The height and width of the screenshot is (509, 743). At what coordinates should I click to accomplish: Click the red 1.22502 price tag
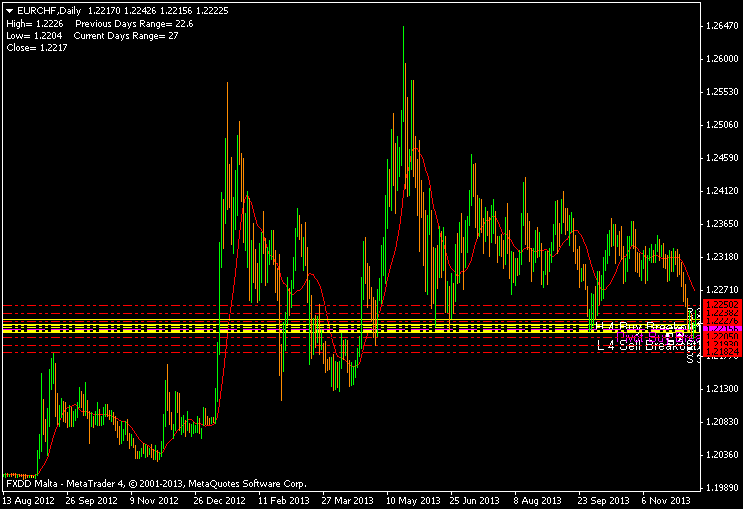click(x=722, y=303)
